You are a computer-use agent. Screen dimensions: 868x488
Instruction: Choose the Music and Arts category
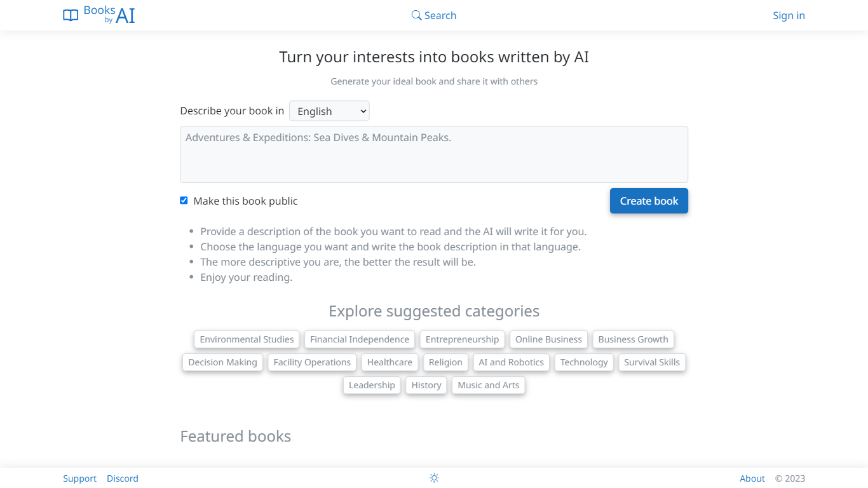coord(488,385)
